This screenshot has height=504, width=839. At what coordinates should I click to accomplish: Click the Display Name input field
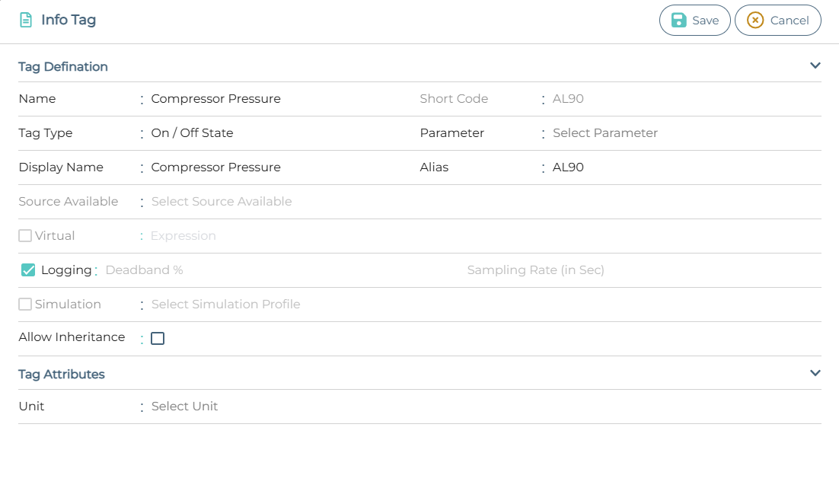[216, 167]
